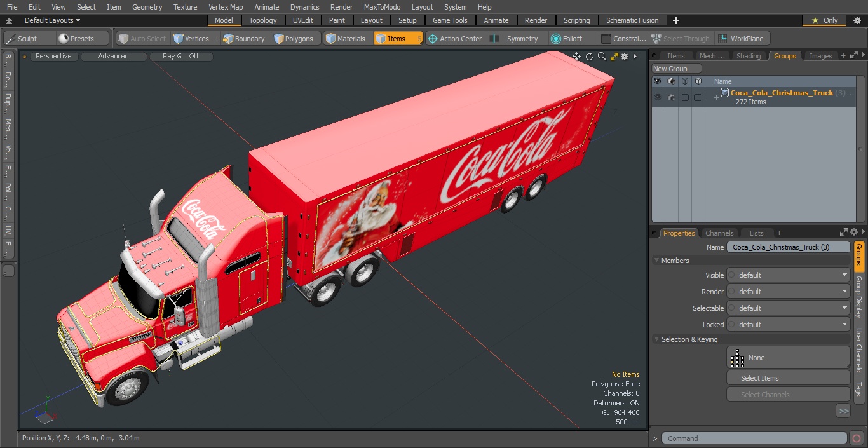Add a new layout tab with plus
The height and width of the screenshot is (448, 868).
point(675,20)
